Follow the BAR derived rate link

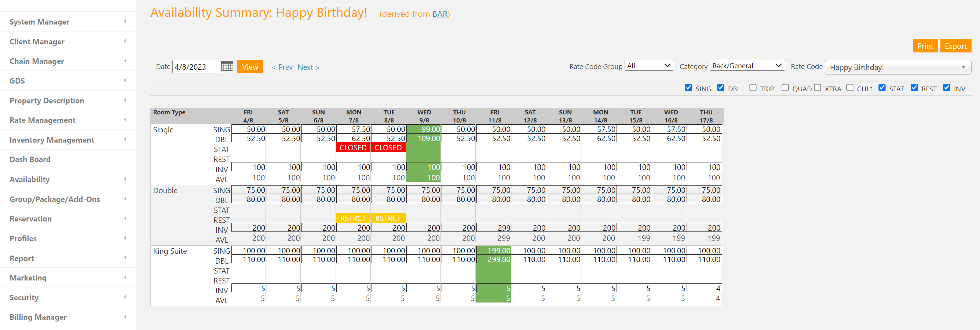(439, 14)
